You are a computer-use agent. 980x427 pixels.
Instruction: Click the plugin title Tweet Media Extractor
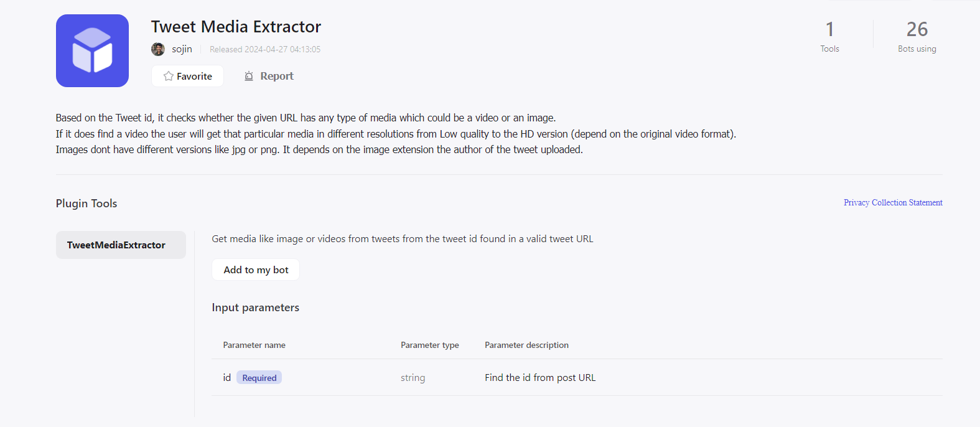point(236,27)
